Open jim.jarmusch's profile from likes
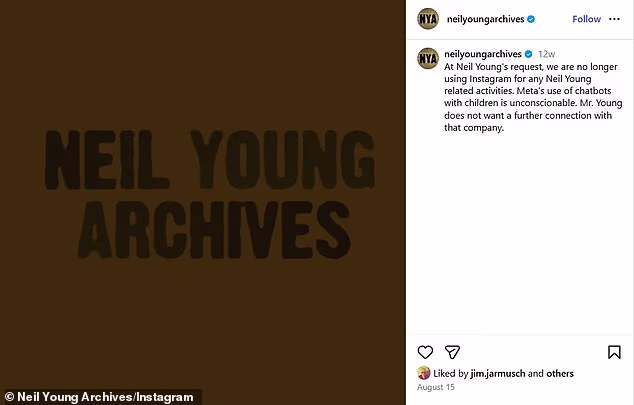 coord(497,373)
